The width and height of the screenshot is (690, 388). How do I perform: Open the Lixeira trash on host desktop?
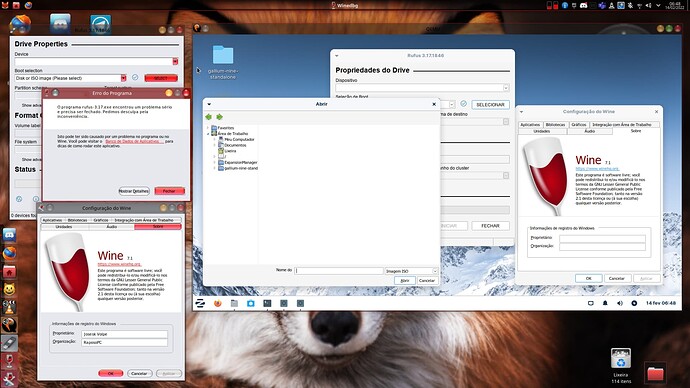click(621, 365)
